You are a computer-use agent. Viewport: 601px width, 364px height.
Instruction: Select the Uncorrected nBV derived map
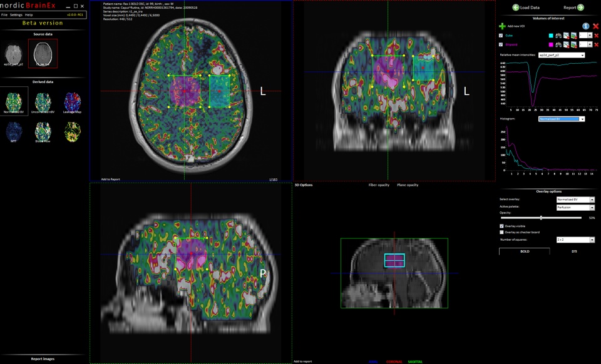point(43,103)
